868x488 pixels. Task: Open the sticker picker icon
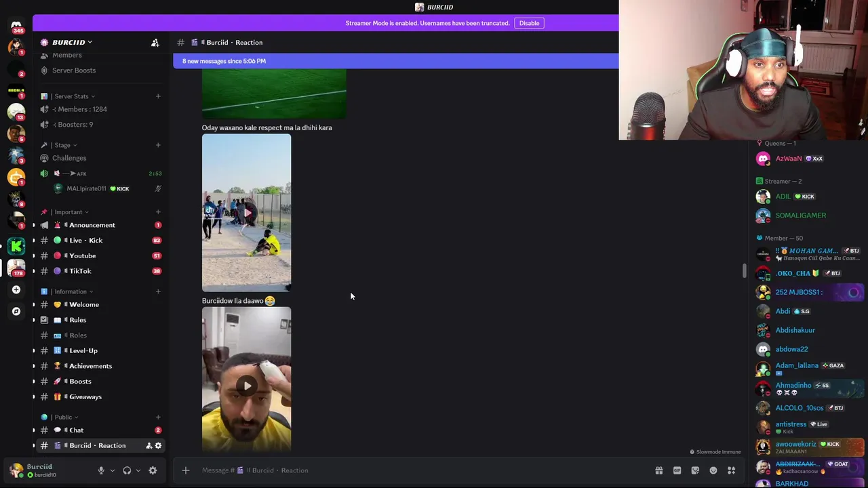point(695,470)
